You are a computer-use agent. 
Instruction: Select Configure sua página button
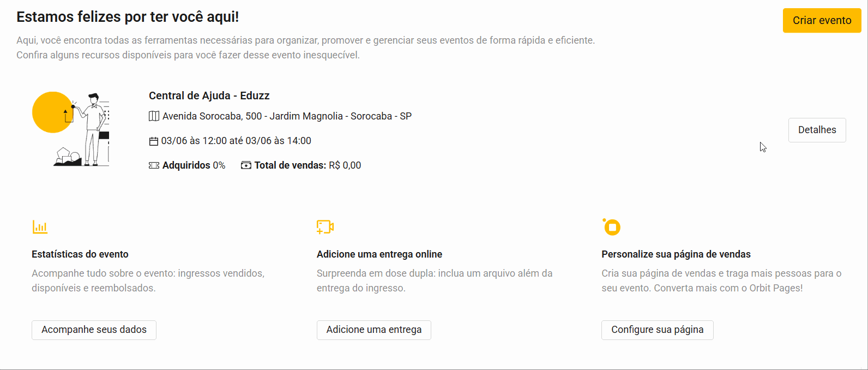[657, 330]
